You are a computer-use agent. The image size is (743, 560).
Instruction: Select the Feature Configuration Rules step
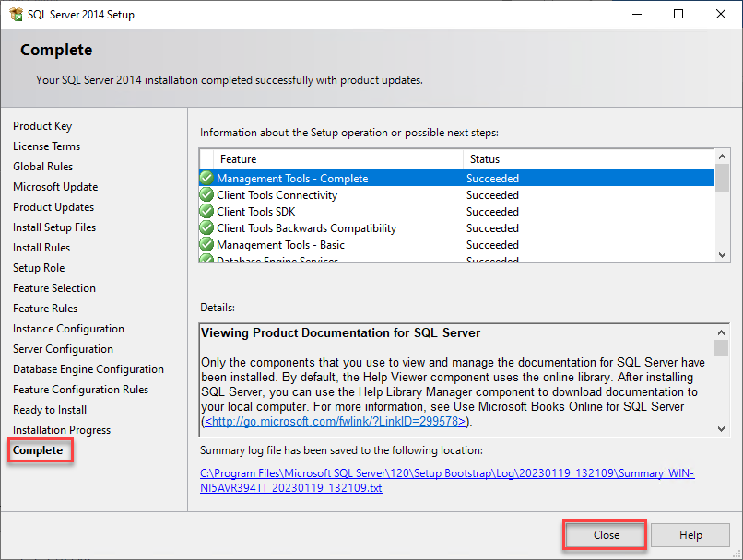80,389
